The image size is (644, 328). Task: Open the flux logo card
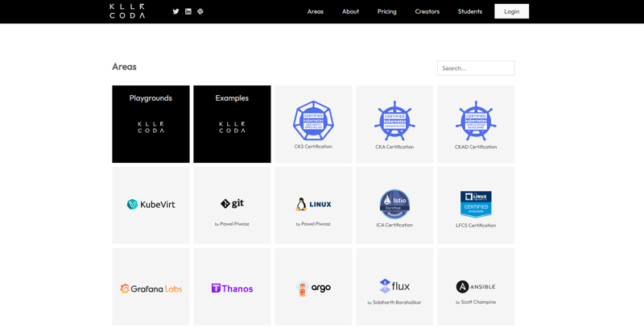394,286
